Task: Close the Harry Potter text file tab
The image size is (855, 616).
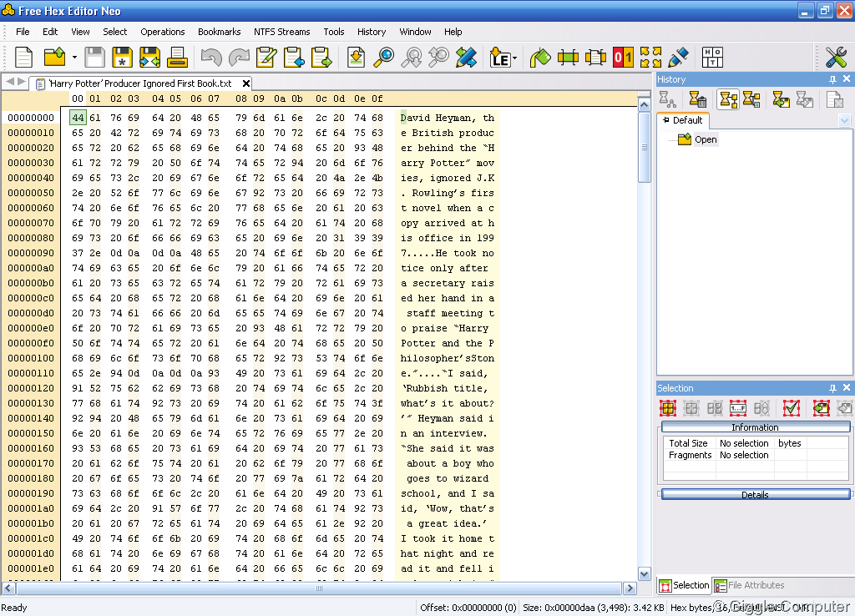Action: click(x=246, y=83)
